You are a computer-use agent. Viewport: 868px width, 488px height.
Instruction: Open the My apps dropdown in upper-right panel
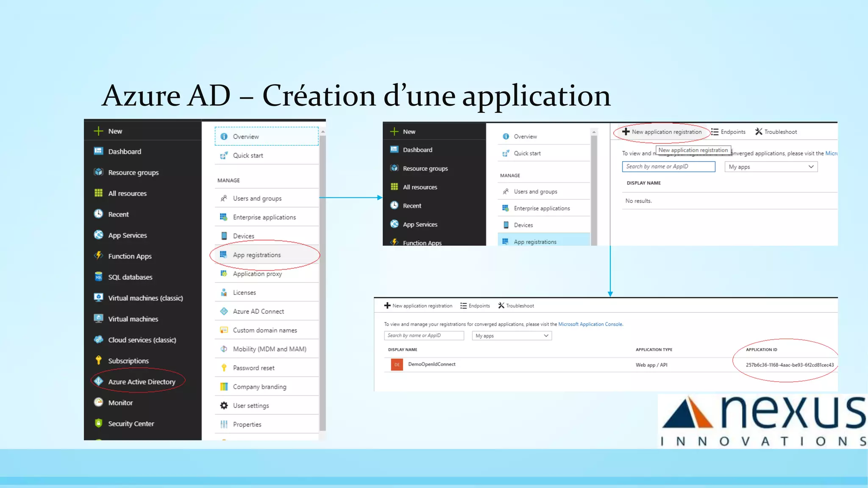[x=771, y=167]
